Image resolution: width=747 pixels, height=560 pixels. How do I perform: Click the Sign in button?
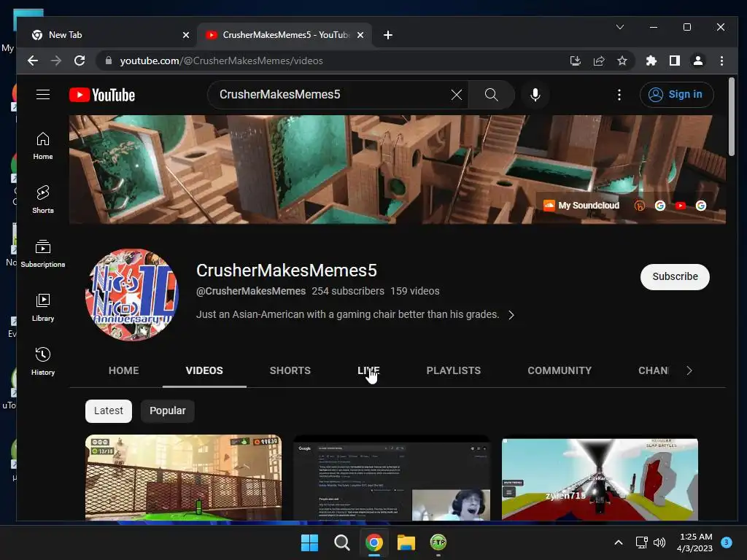pos(676,95)
